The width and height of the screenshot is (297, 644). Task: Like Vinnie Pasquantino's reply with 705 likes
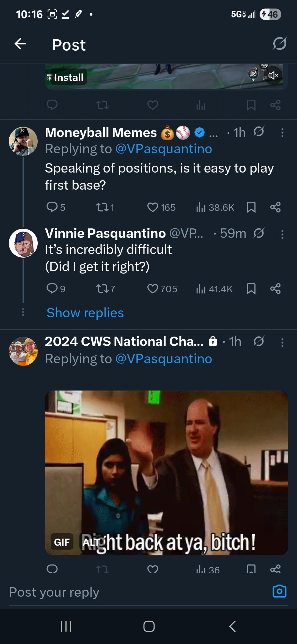tap(153, 289)
